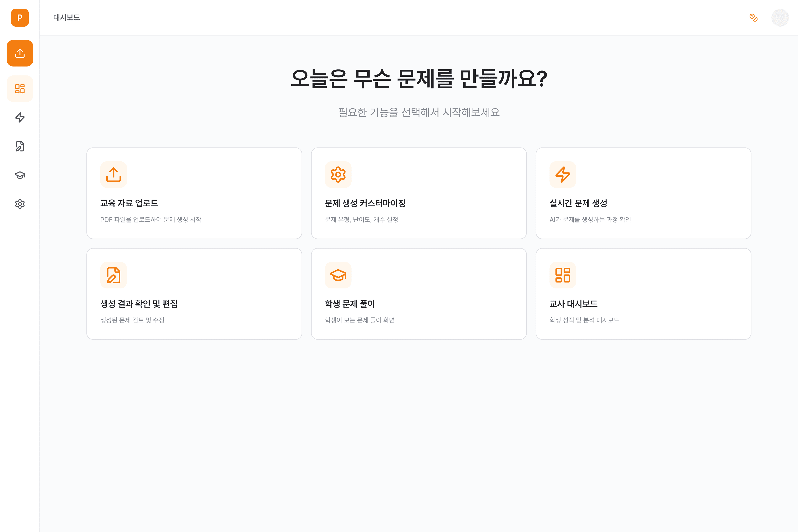Click the orange coins icon in the header
Screen dimensions: 798x532
click(x=753, y=18)
